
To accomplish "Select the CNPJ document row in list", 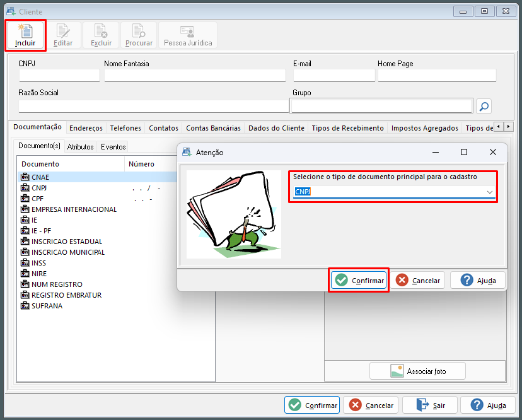I will (97, 188).
